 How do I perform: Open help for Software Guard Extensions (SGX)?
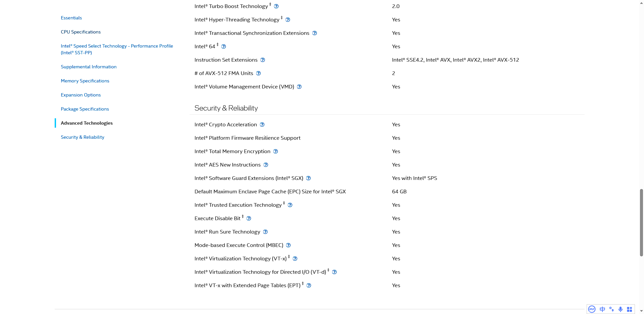[x=308, y=178]
